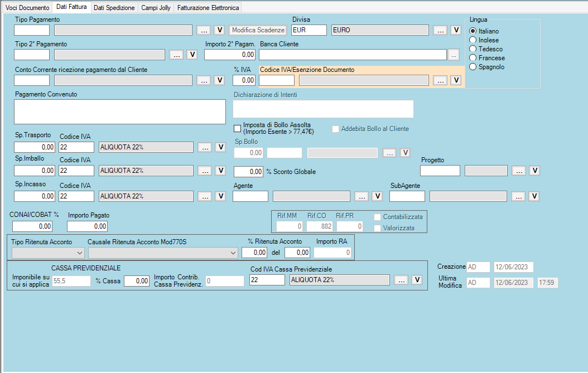Click ellipsis button for Sp.Imballo Codice IVA

pos(204,171)
